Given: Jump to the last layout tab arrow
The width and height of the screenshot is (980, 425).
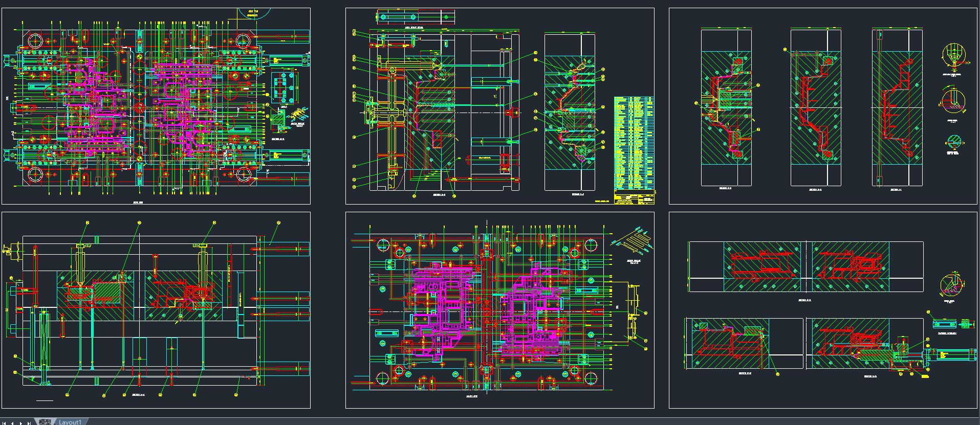Looking at the screenshot, I should click(29, 422).
